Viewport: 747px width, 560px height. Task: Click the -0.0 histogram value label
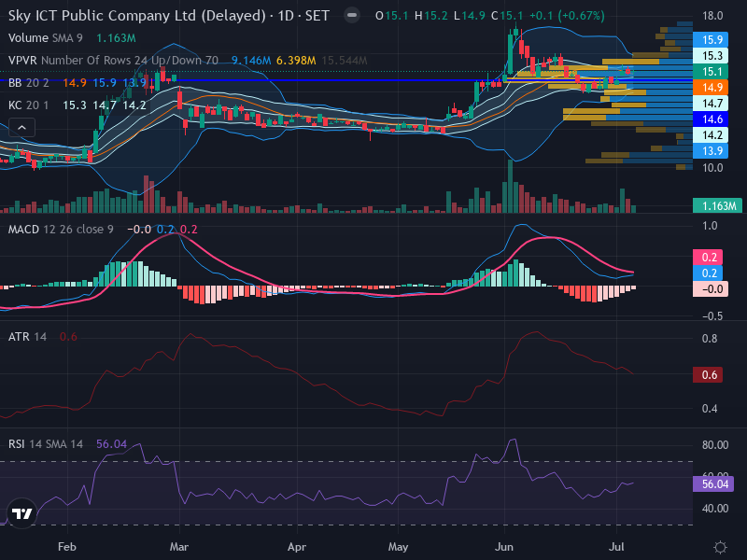tap(711, 289)
